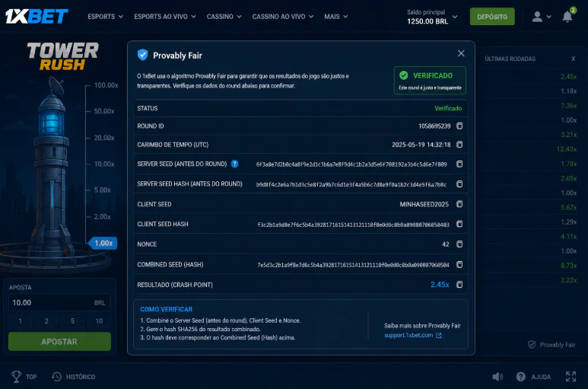Screen dimensions: 588x389
Task: Click the 7.36x round in Últimas Rodadas
Action: [x=568, y=106]
